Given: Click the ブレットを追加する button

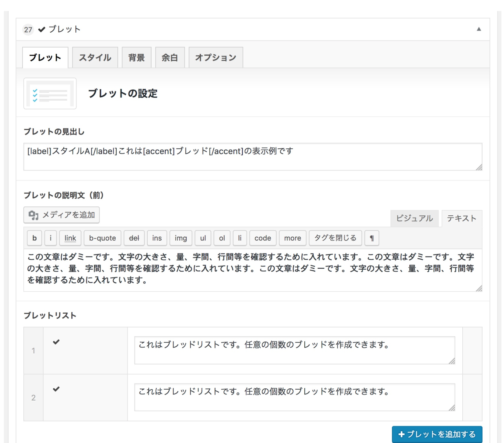Looking at the screenshot, I should tap(437, 434).
